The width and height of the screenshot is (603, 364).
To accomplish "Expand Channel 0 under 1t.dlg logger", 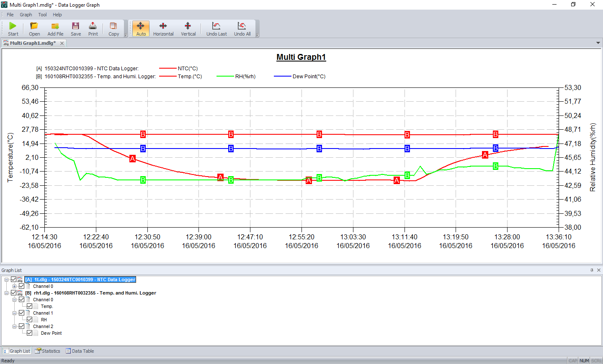I will click(x=15, y=286).
